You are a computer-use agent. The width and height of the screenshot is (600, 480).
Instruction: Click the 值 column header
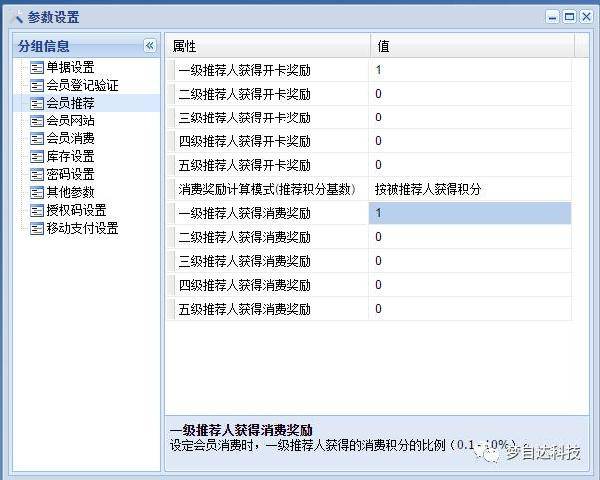click(472, 46)
